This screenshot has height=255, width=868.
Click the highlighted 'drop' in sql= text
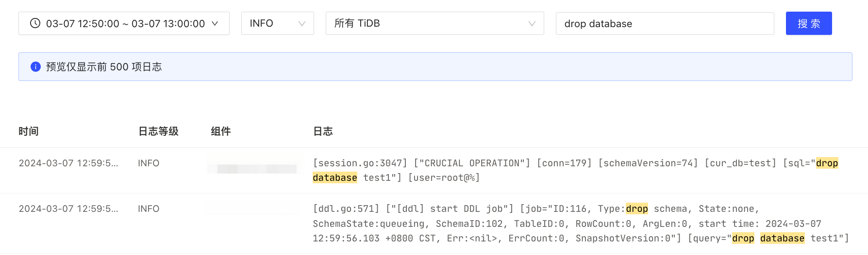pos(827,163)
